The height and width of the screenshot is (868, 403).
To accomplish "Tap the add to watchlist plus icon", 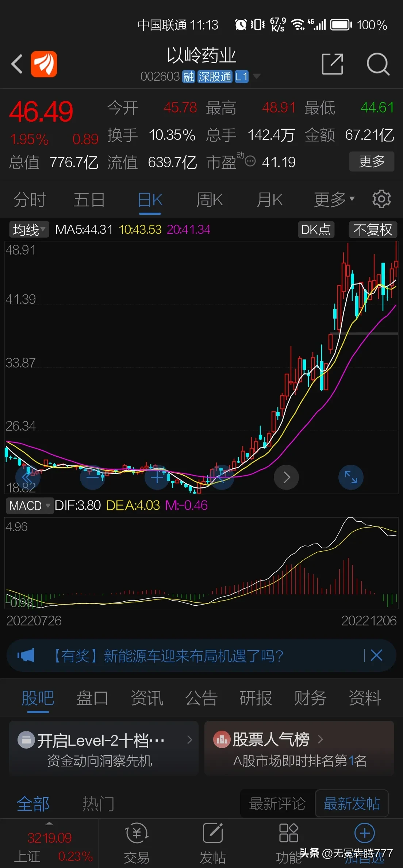I will (365, 833).
